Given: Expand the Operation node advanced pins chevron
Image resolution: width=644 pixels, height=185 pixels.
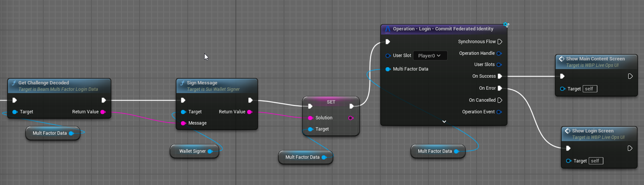Looking at the screenshot, I should pos(444,122).
